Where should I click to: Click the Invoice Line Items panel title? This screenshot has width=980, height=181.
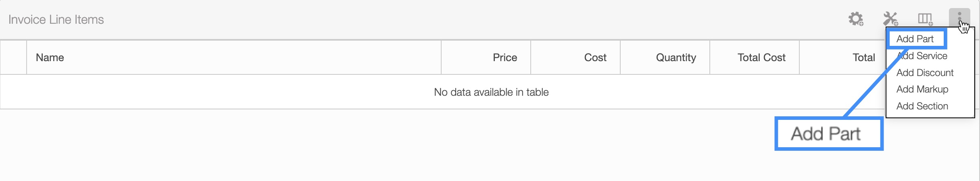coord(56,20)
